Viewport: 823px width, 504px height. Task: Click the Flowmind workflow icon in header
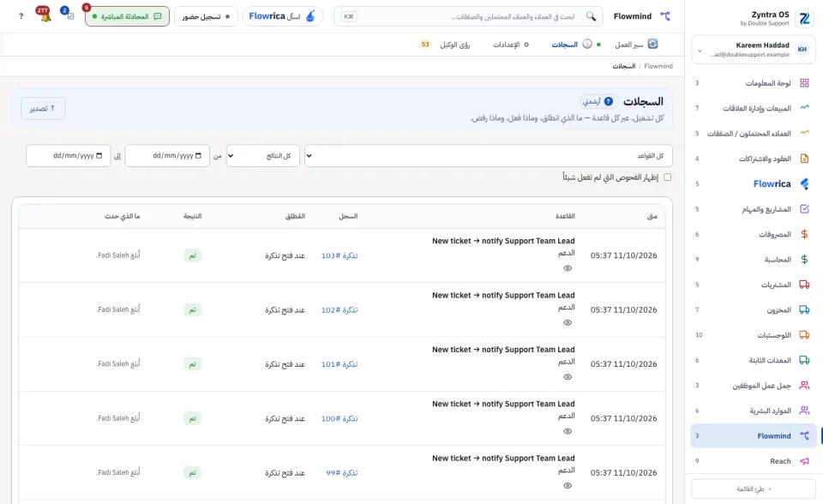(665, 16)
